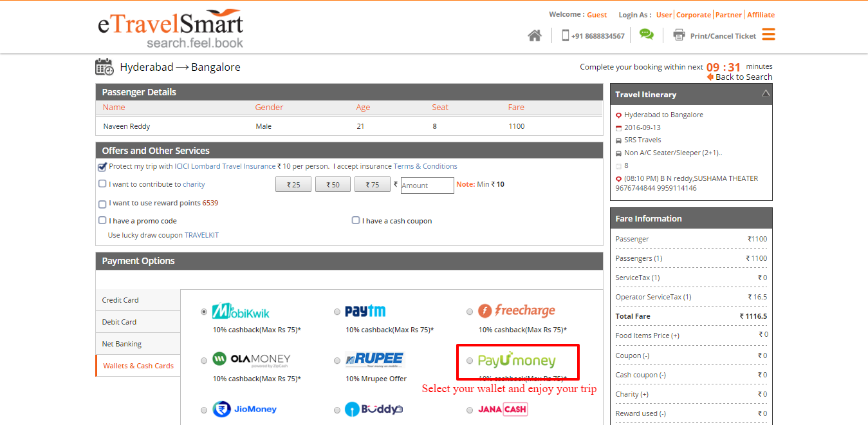Select the Jana Cash radio button

pos(470,410)
